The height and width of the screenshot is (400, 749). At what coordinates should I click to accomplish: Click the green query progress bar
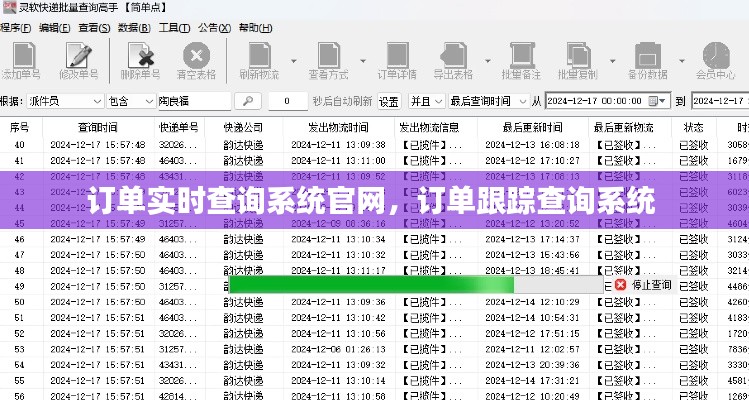(x=370, y=285)
